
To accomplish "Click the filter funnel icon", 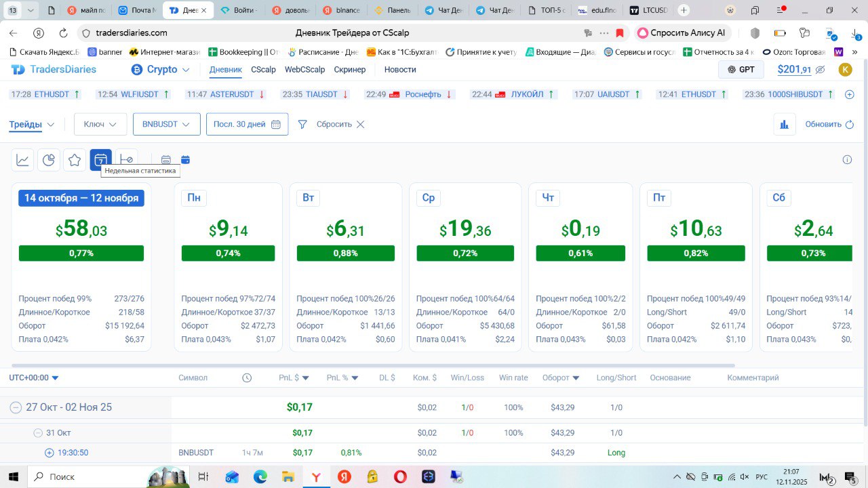I will pyautogui.click(x=302, y=124).
